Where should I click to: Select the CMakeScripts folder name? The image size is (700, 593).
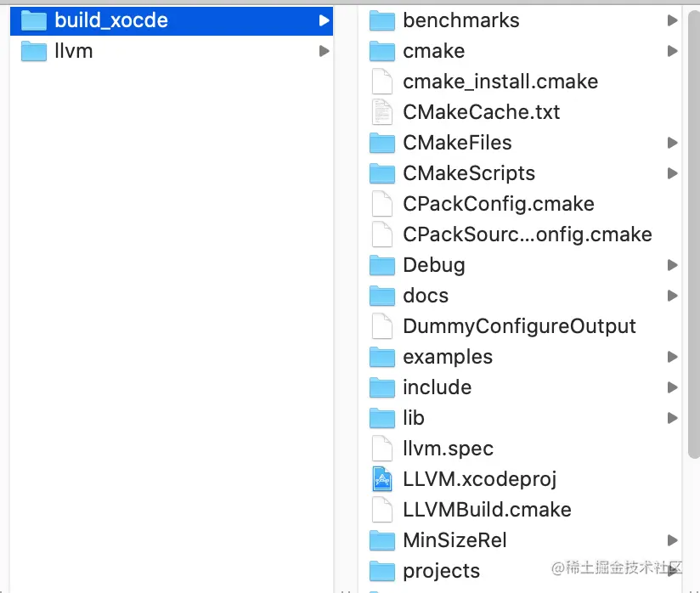469,173
